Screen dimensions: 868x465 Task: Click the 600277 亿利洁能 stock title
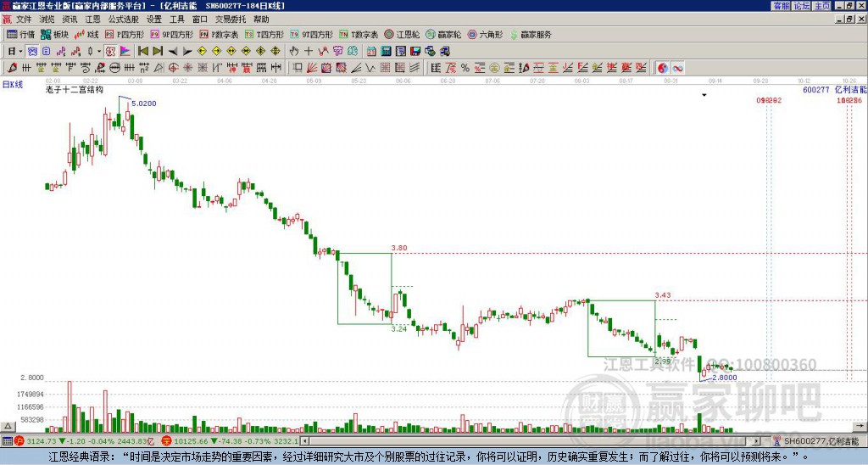click(x=834, y=90)
